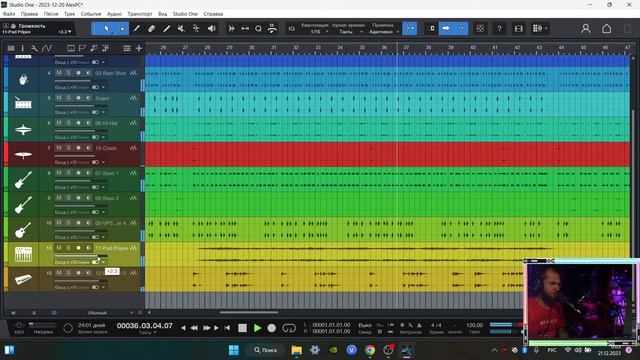Open Windows Start button on taskbar
This screenshot has height=360, width=640.
(x=234, y=350)
